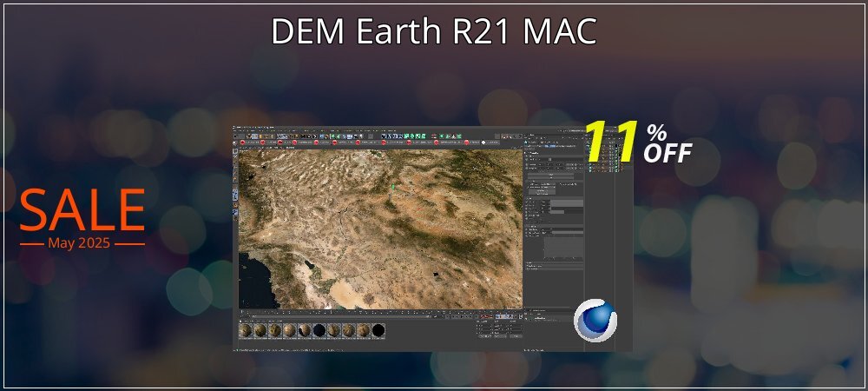868x391 pixels.
Task: Select the dark blue material thumbnail
Action: point(319,331)
